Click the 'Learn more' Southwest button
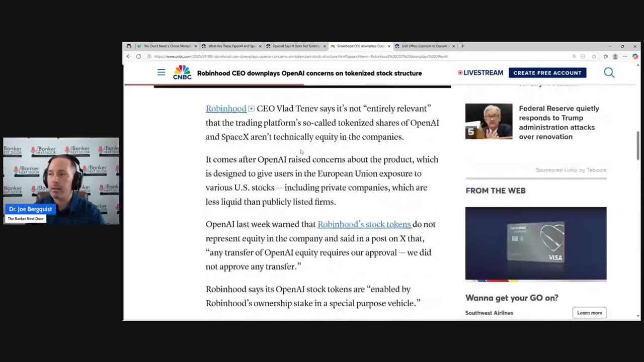Screen dimensions: 644x362 (x=589, y=313)
